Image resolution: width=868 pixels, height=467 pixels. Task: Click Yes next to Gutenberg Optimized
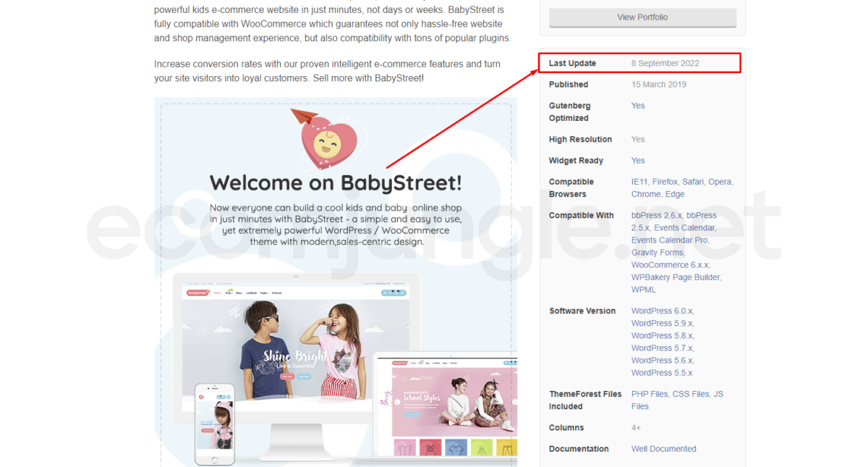[x=637, y=106]
